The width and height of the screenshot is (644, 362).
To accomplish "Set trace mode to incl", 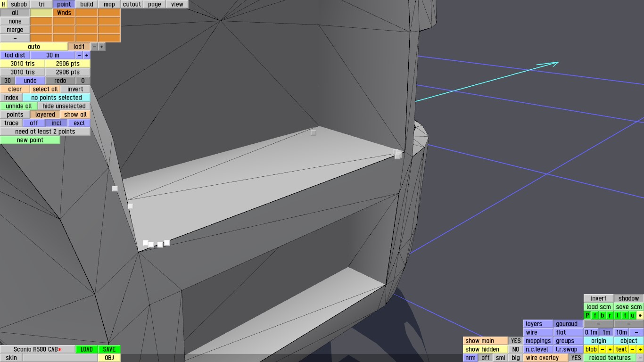I will click(57, 123).
